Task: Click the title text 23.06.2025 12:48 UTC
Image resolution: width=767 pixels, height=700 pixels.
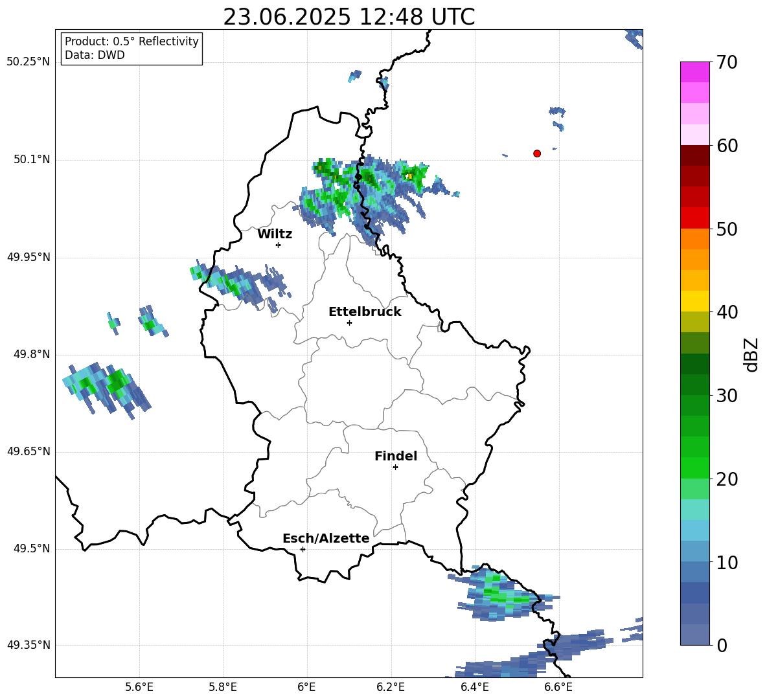Action: pyautogui.click(x=349, y=17)
